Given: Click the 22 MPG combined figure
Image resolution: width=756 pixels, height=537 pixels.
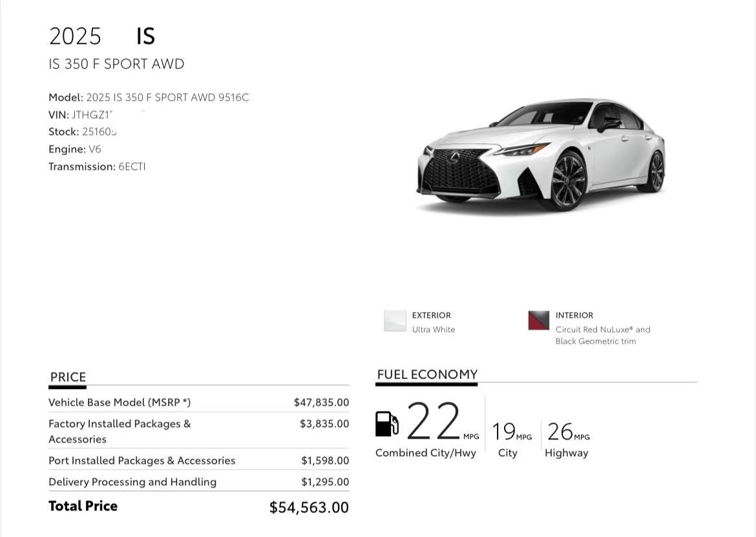Looking at the screenshot, I should [x=443, y=421].
